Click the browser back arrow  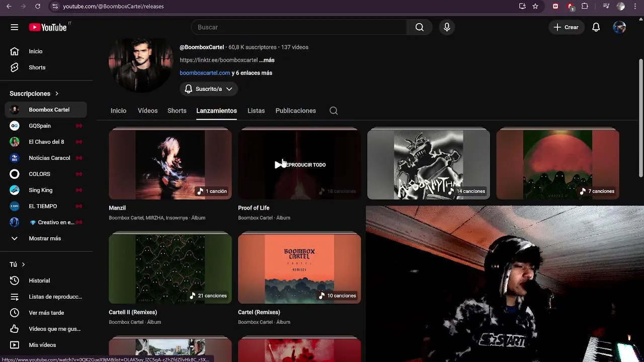tap(9, 6)
